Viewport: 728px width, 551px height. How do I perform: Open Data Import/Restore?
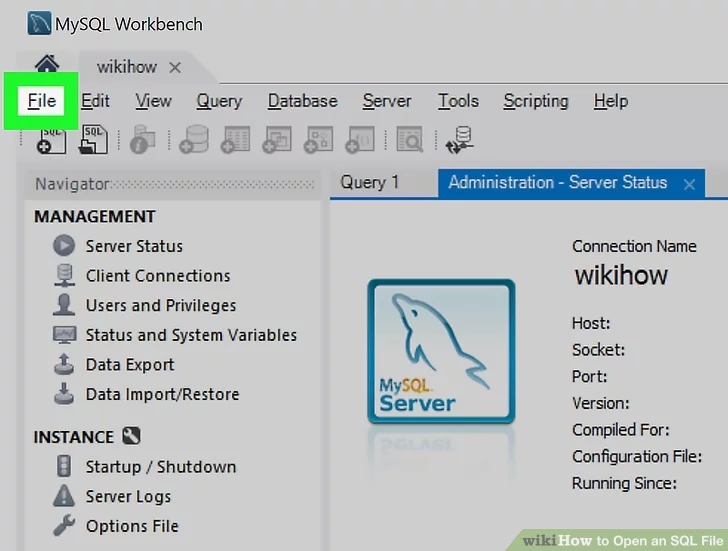click(162, 395)
